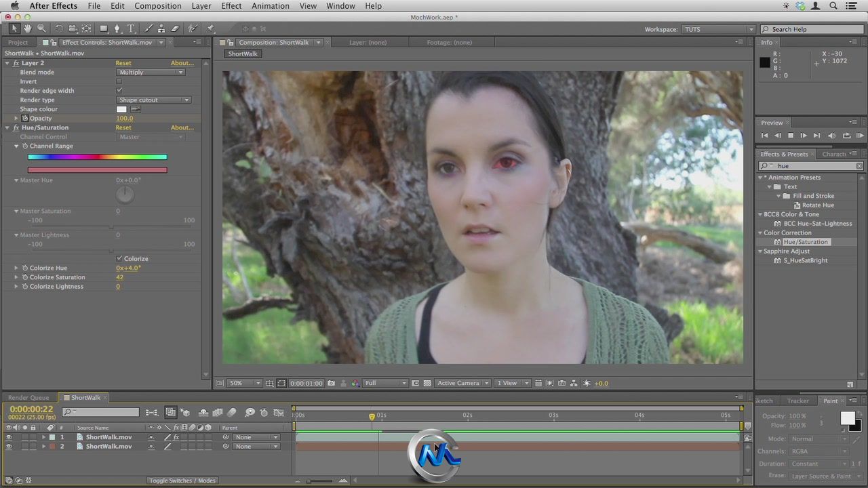
Task: Open the Blend mode Multiply dropdown
Action: pos(151,72)
